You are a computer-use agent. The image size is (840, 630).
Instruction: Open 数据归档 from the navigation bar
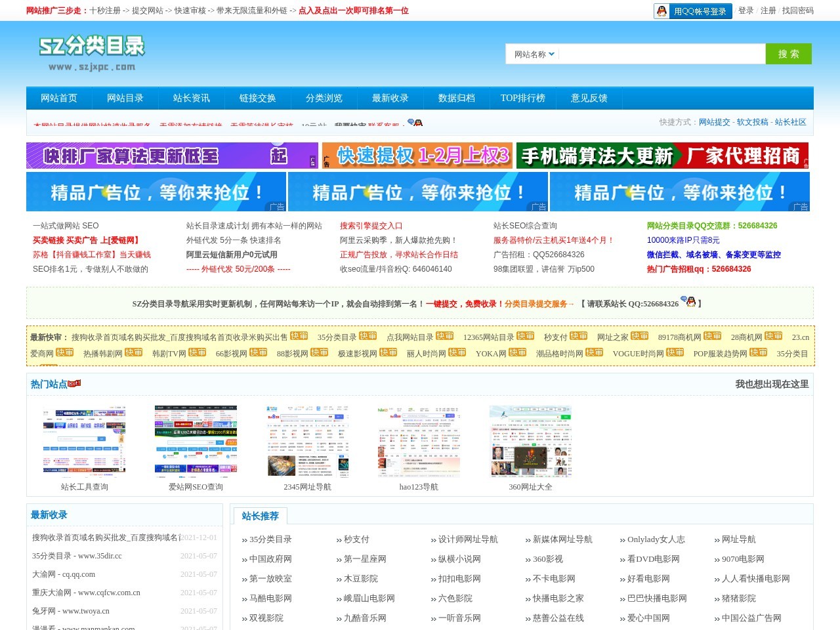pos(456,98)
